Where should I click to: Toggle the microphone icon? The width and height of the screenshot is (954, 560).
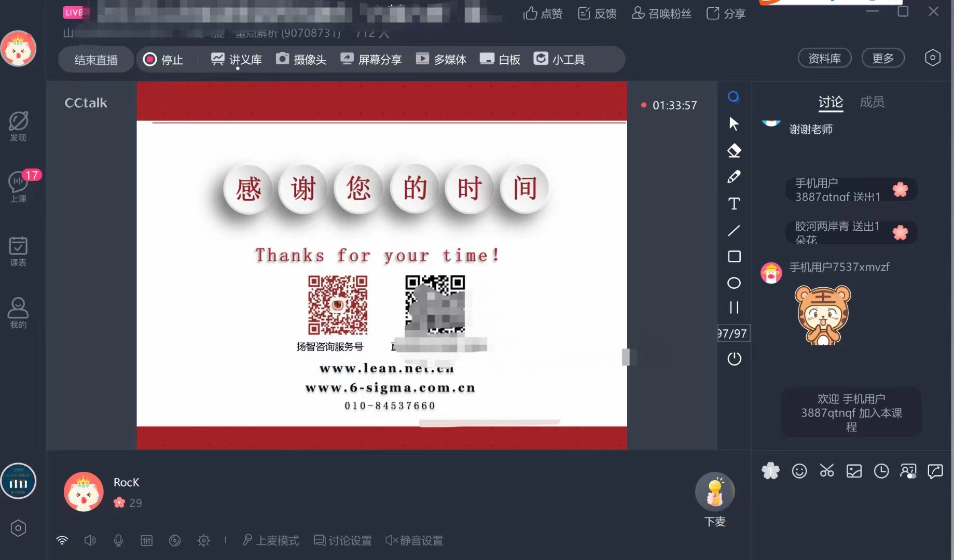(x=118, y=540)
